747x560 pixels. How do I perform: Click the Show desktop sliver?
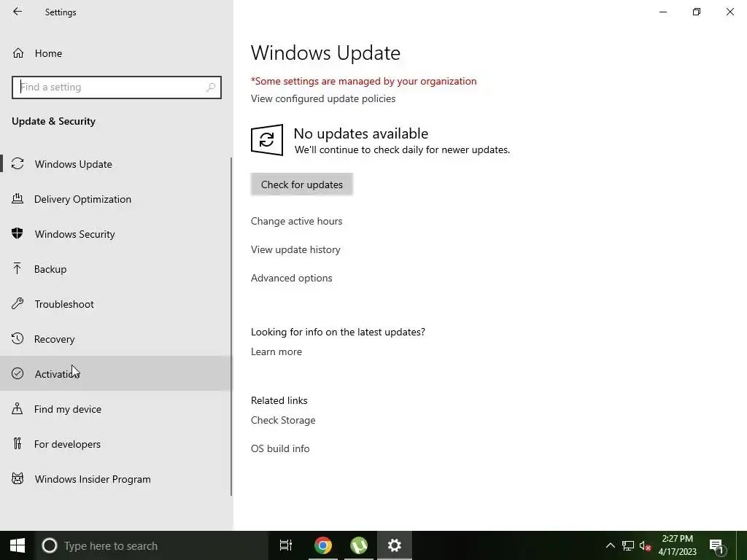pyautogui.click(x=742, y=545)
